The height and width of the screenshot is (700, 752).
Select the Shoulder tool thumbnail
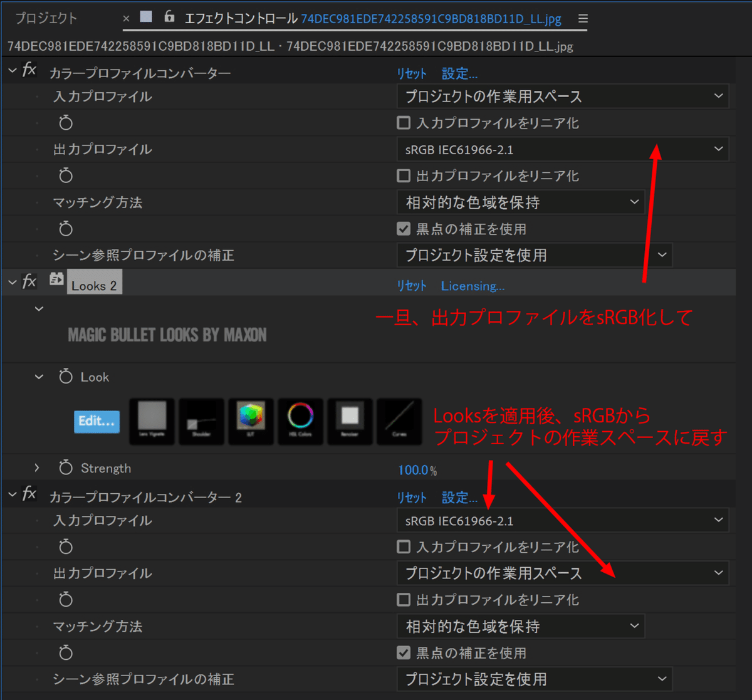[201, 421]
